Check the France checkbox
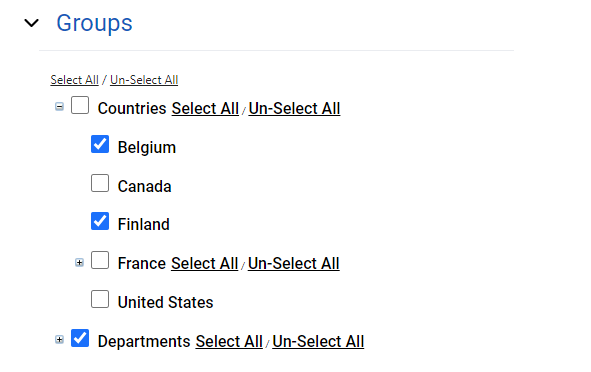The width and height of the screenshot is (591, 372). pyautogui.click(x=100, y=260)
